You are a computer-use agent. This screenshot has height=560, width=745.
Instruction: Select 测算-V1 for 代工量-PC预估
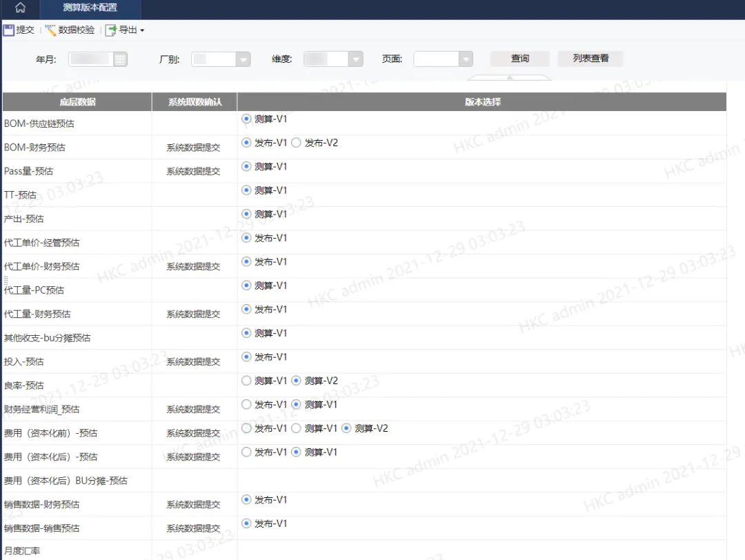pyautogui.click(x=246, y=285)
